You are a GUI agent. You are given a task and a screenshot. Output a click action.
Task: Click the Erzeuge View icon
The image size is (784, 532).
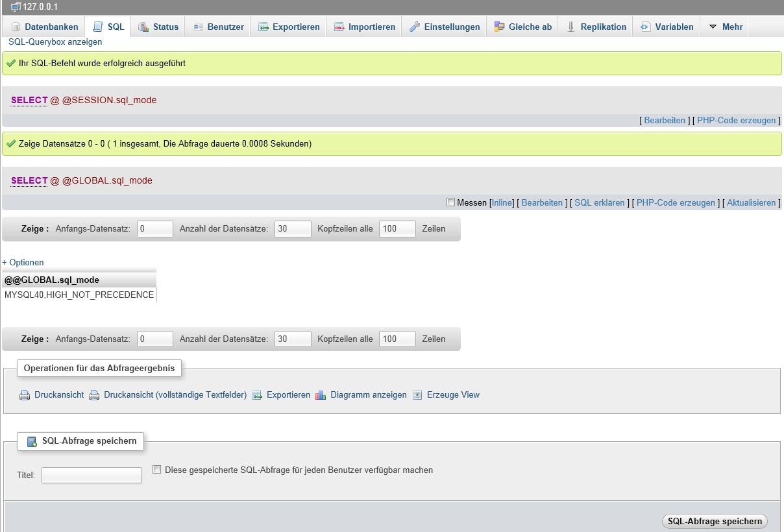(417, 395)
